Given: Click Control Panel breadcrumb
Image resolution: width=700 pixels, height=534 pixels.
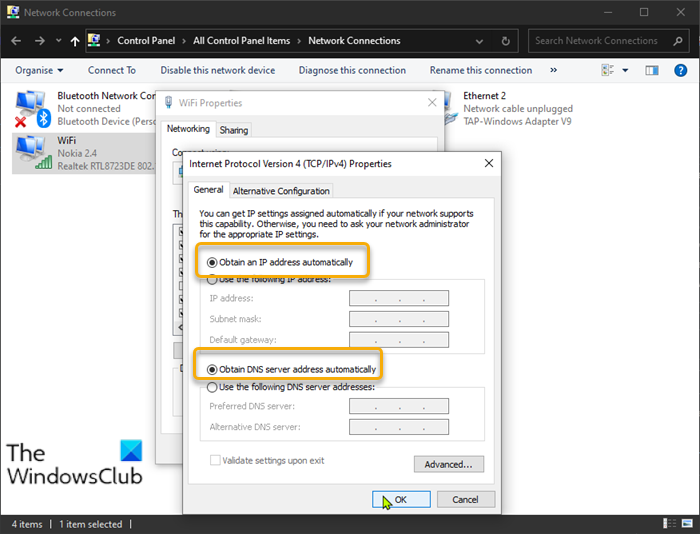Looking at the screenshot, I should (146, 41).
